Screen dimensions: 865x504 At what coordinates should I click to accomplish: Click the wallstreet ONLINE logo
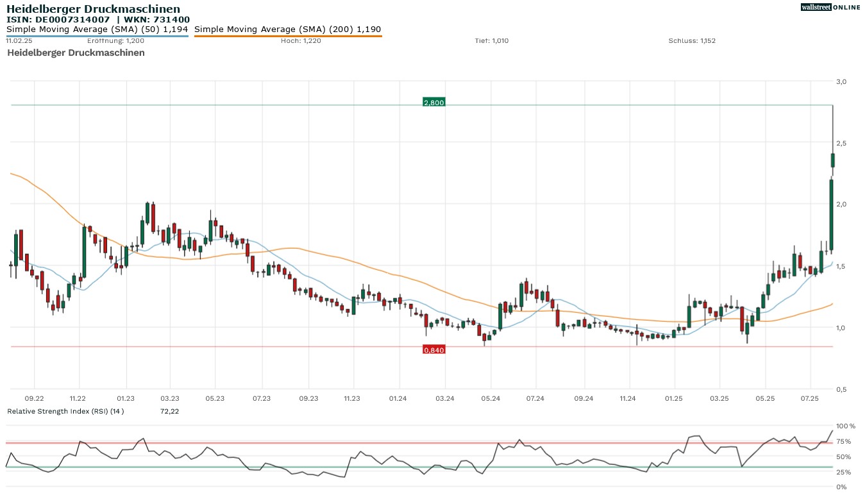tap(830, 7)
